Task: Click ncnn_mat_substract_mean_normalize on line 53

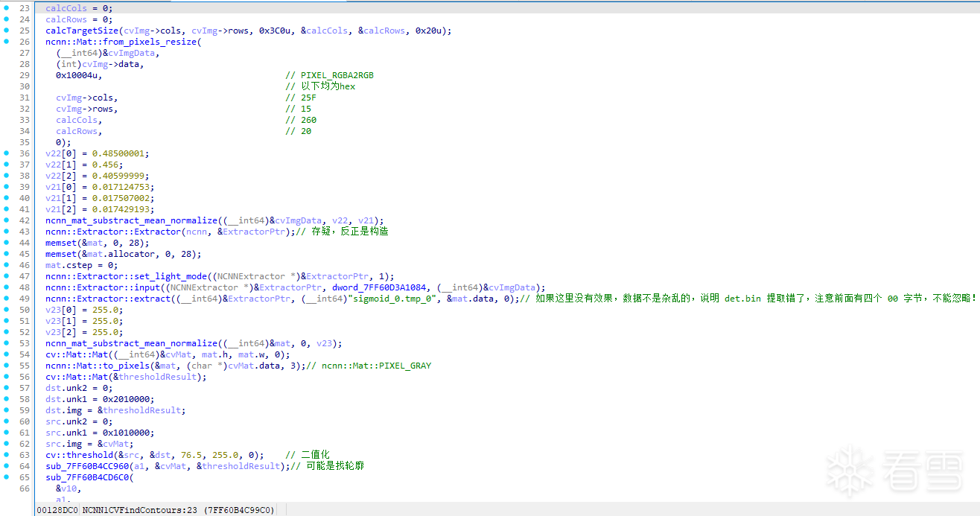Action: [x=131, y=343]
